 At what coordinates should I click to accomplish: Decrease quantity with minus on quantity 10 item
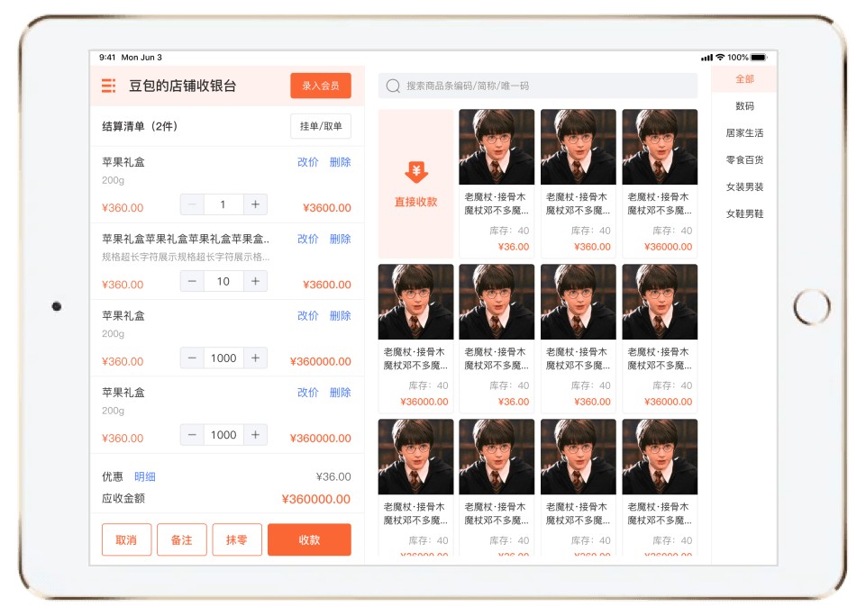pos(192,281)
